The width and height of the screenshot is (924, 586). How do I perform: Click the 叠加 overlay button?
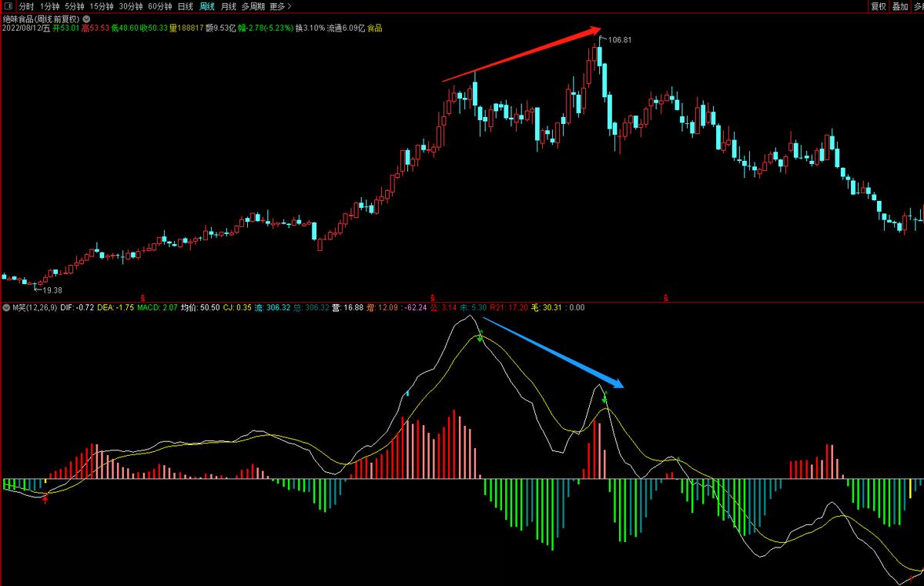click(900, 6)
